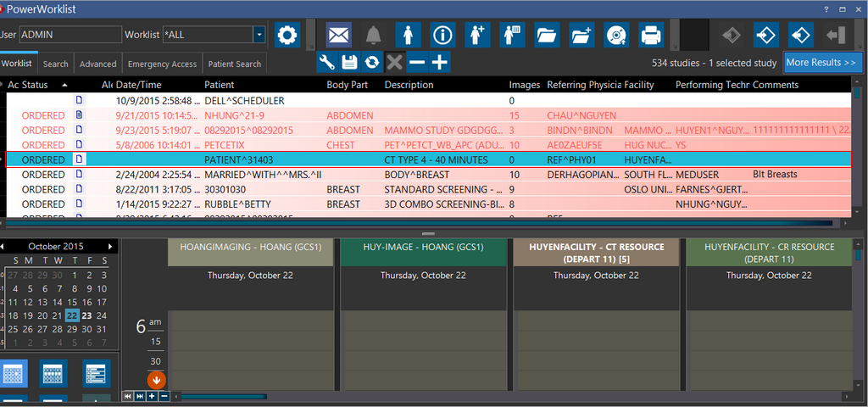
Task: Open the Patient Search tab
Action: tap(234, 64)
